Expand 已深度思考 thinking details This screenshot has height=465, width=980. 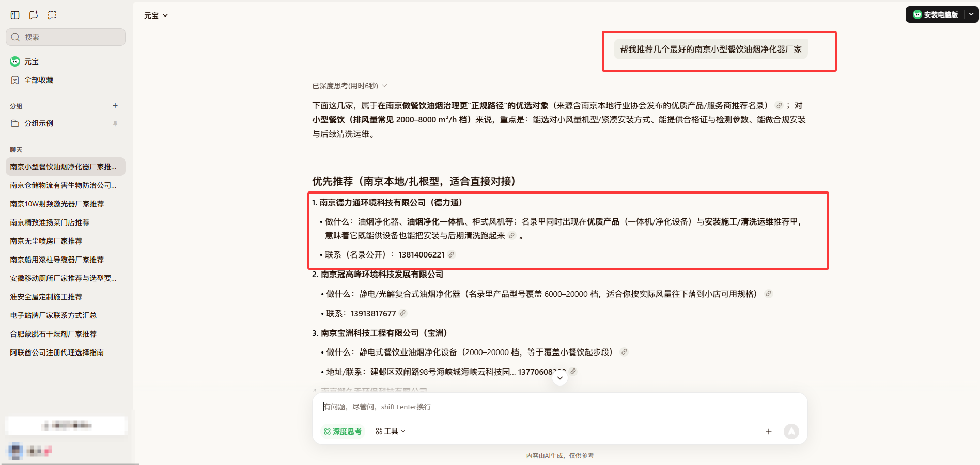(350, 86)
